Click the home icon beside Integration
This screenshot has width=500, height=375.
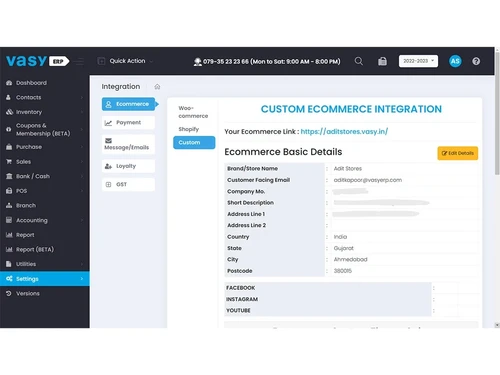(157, 87)
